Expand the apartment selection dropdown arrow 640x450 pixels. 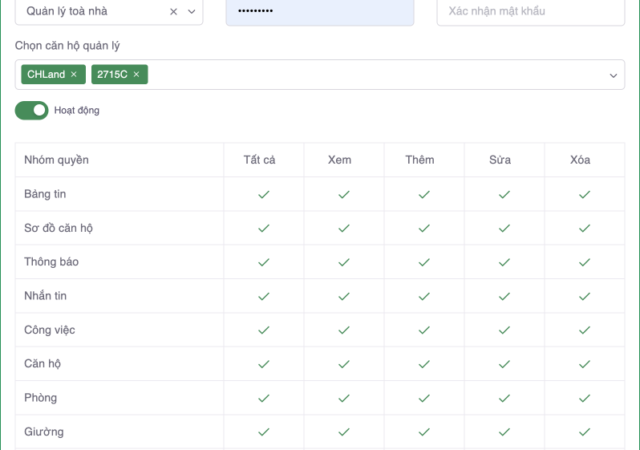click(613, 75)
